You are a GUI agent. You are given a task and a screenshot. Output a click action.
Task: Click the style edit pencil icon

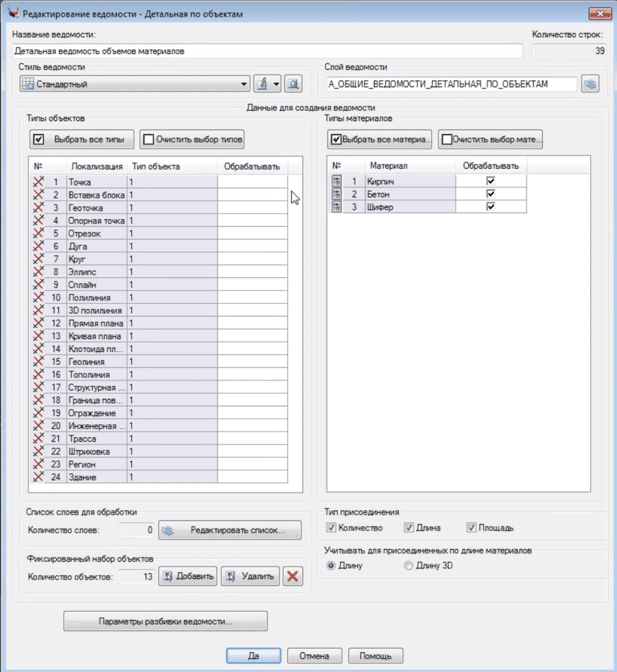(x=262, y=84)
